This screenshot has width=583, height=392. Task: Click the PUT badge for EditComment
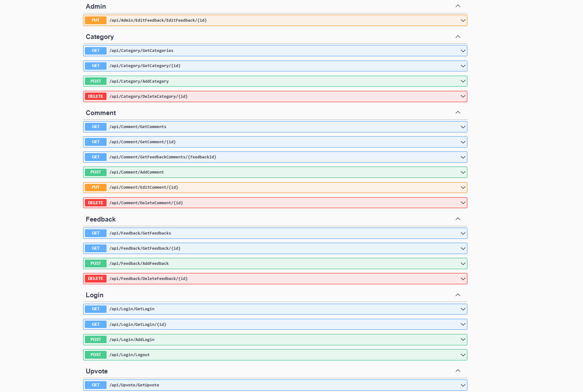(95, 187)
